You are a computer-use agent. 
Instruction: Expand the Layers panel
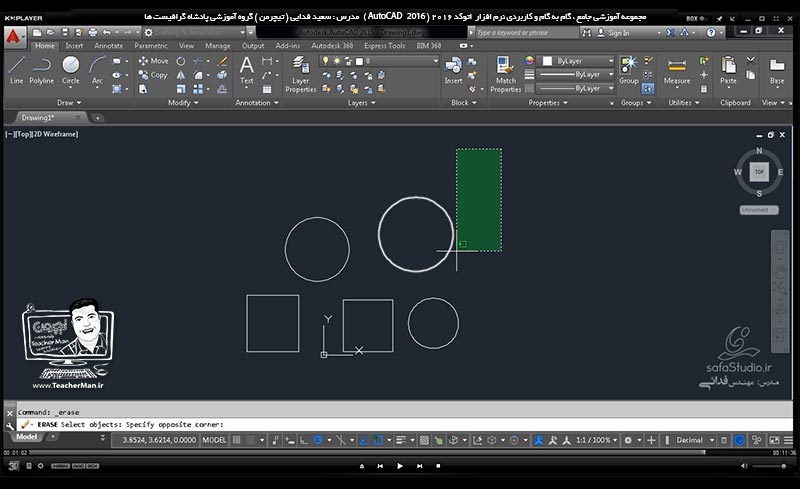tap(361, 103)
